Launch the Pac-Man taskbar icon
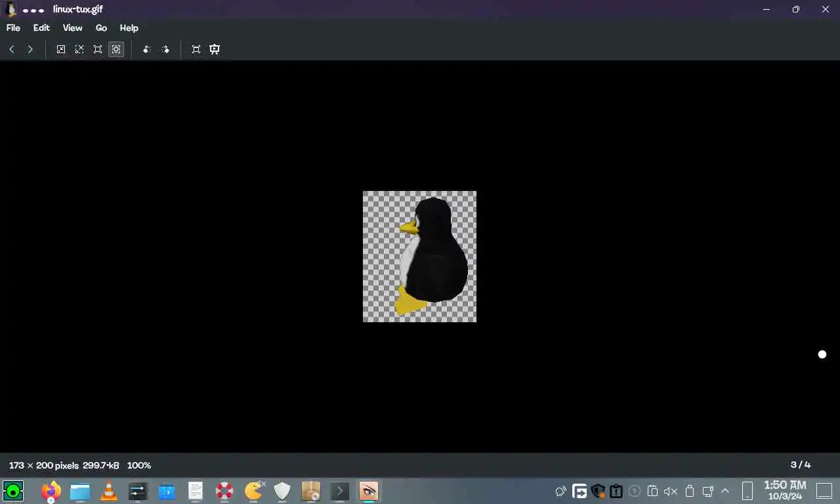The image size is (840, 504). point(254,490)
